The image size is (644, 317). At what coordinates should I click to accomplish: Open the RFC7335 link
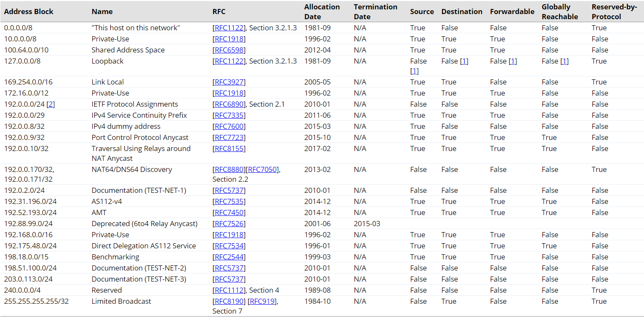(229, 115)
